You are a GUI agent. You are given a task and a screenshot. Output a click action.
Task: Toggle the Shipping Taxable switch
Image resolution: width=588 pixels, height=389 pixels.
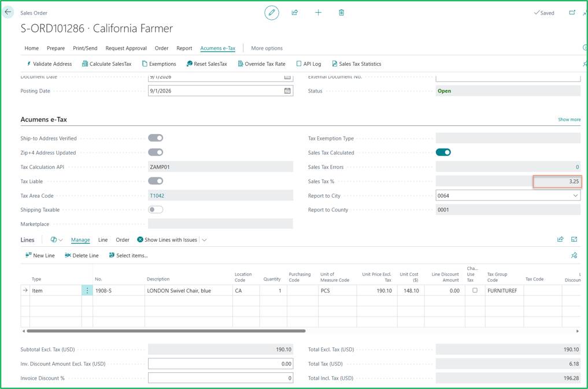coord(156,209)
